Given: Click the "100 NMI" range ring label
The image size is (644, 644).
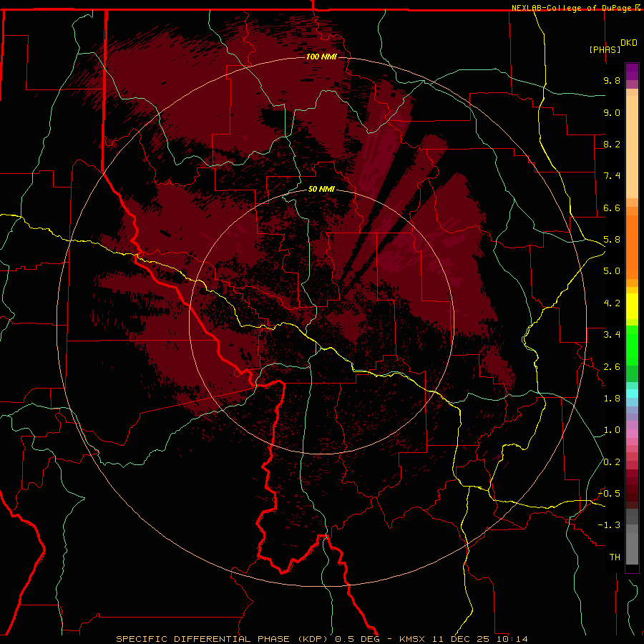Looking at the screenshot, I should (321, 57).
